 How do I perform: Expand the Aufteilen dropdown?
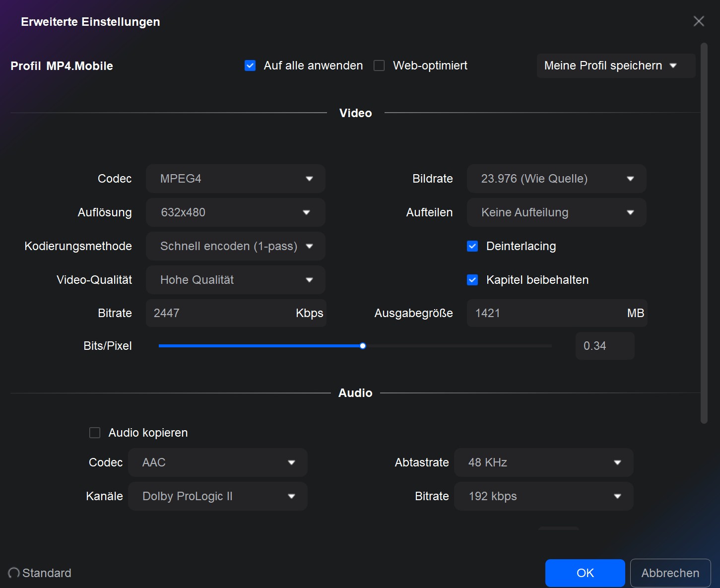pyautogui.click(x=557, y=212)
